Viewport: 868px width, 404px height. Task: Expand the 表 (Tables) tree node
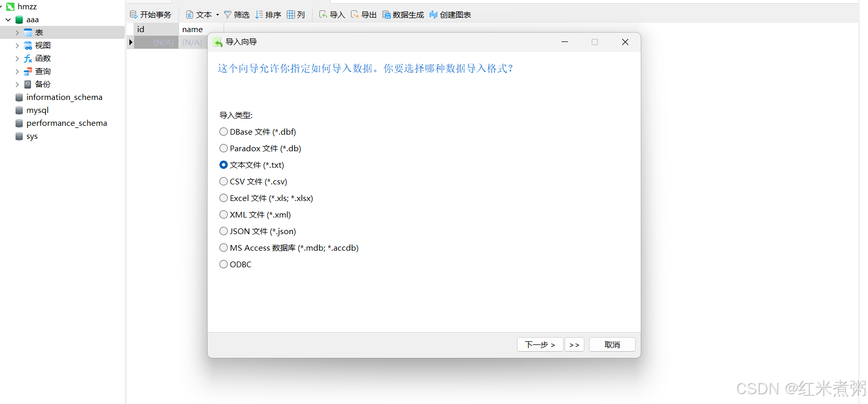pos(17,33)
